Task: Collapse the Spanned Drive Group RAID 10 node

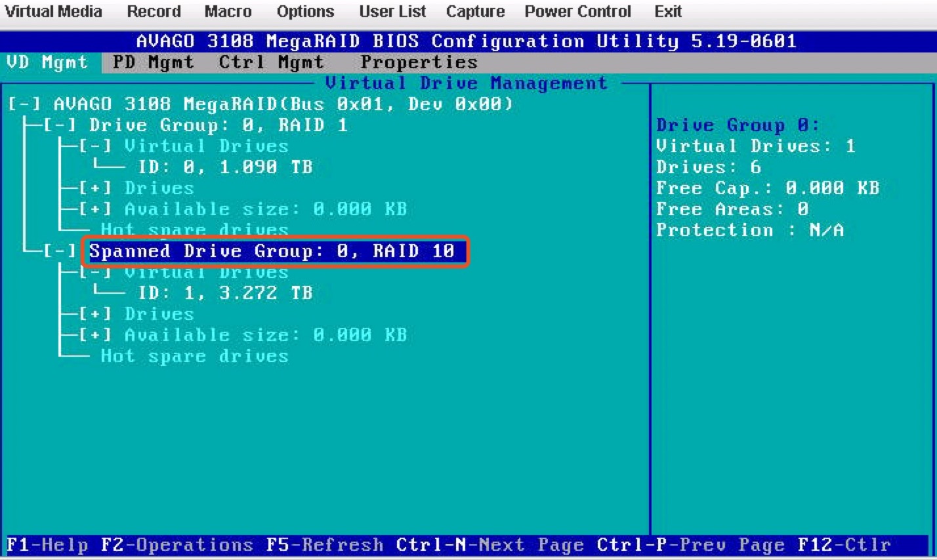Action: 60,251
